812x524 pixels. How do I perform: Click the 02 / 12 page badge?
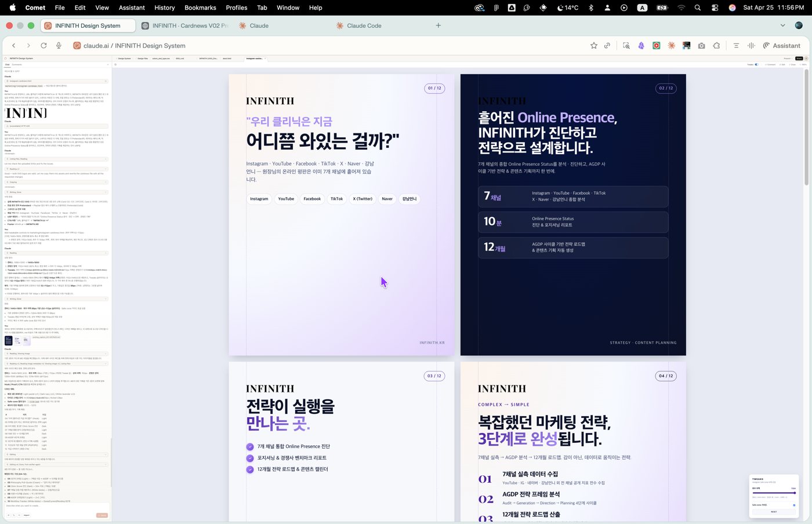coord(666,88)
